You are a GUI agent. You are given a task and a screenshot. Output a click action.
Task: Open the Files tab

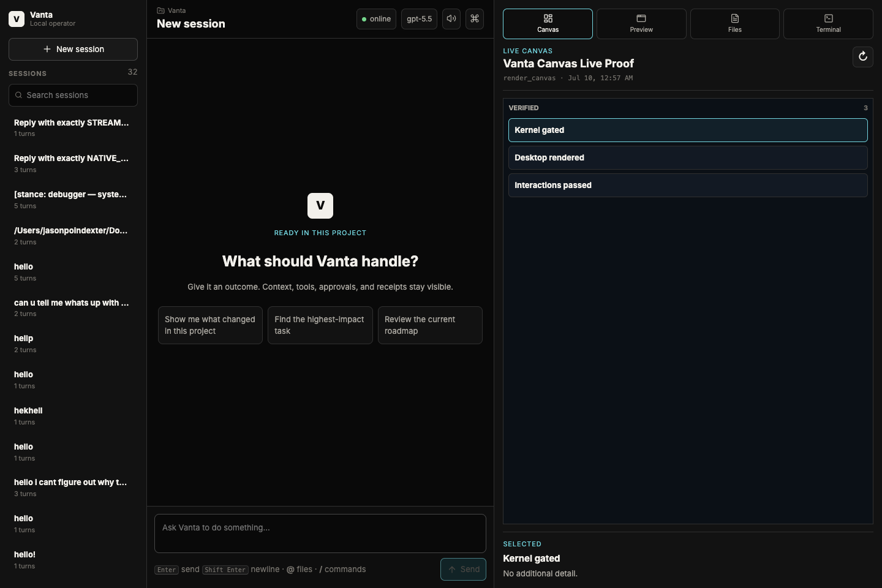coord(735,24)
